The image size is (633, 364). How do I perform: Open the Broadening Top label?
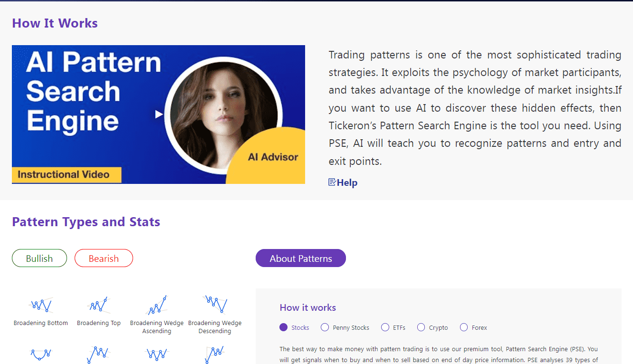(x=99, y=323)
